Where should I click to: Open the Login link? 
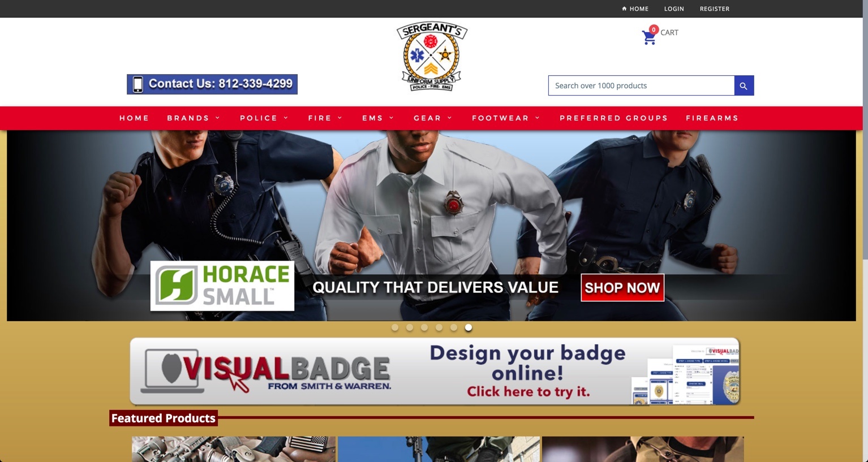[674, 8]
